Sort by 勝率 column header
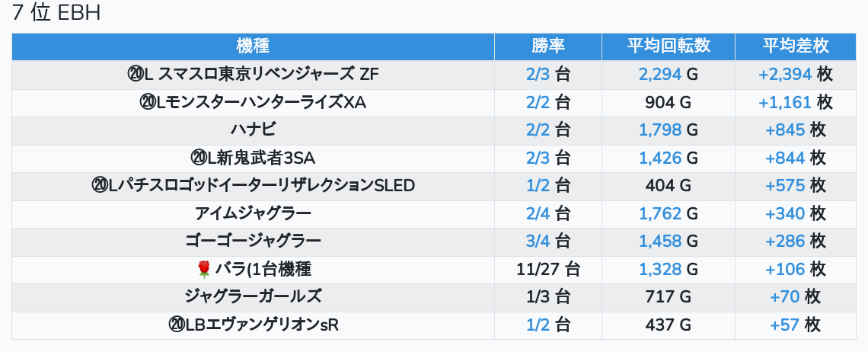The image size is (868, 352). pos(547,46)
